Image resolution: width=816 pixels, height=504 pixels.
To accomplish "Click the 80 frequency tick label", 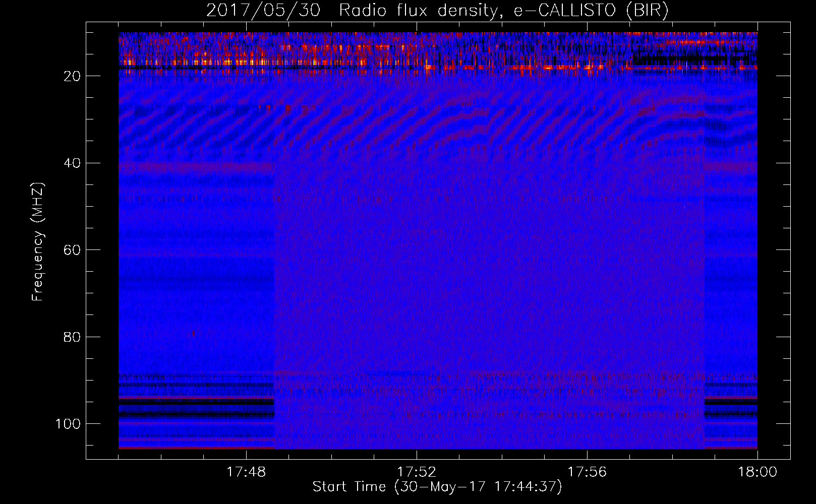I will click(x=72, y=337).
